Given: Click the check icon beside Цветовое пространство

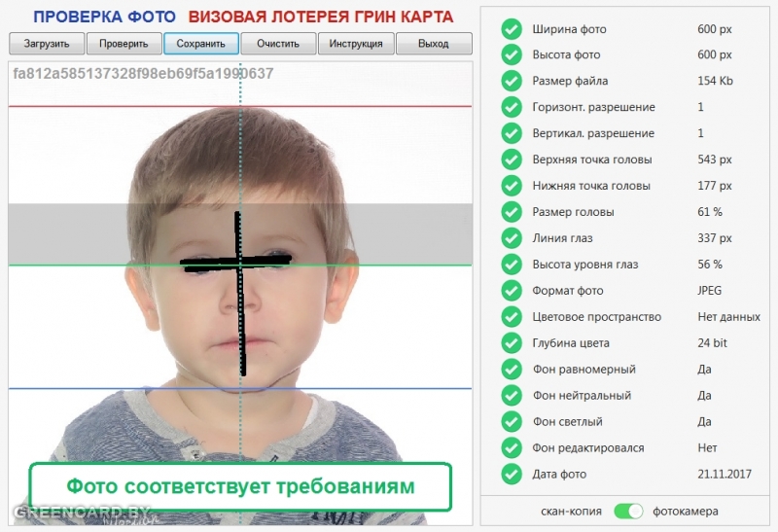Looking at the screenshot, I should pyautogui.click(x=512, y=317).
